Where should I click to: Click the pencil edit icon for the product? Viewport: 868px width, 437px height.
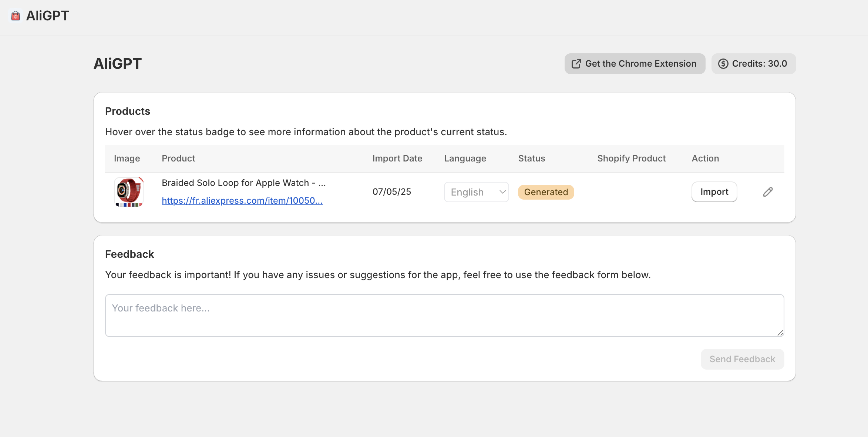point(768,192)
